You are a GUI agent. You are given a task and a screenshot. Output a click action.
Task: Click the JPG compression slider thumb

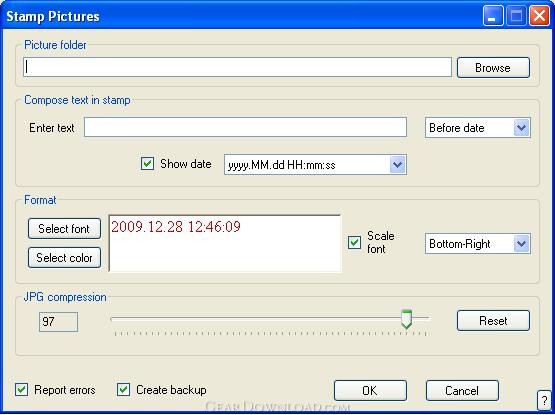(x=406, y=319)
